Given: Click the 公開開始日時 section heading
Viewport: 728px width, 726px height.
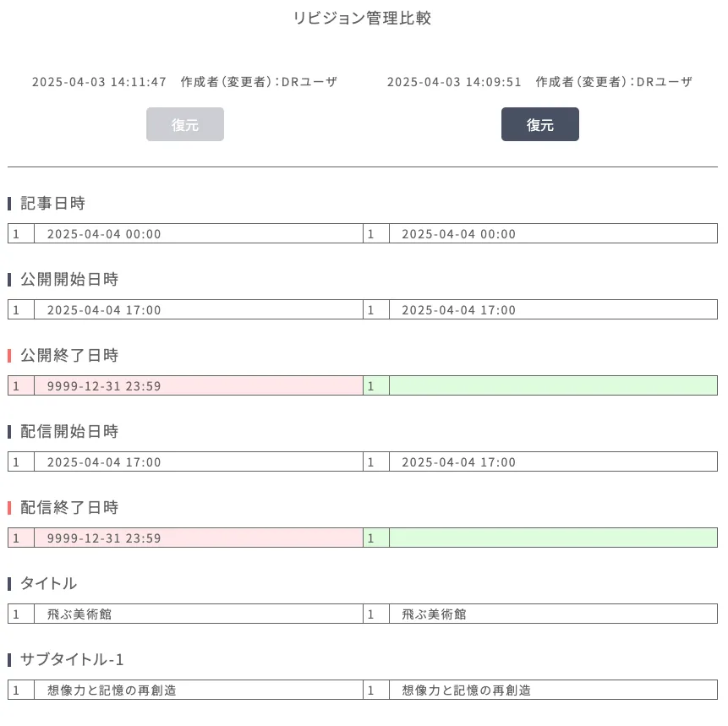Looking at the screenshot, I should [69, 279].
